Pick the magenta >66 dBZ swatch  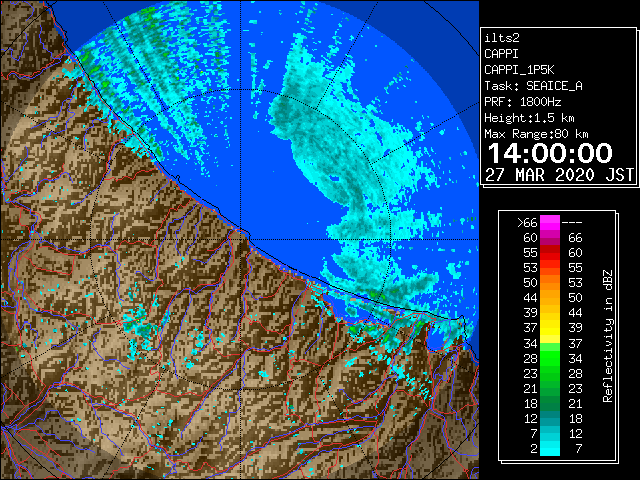click(550, 223)
